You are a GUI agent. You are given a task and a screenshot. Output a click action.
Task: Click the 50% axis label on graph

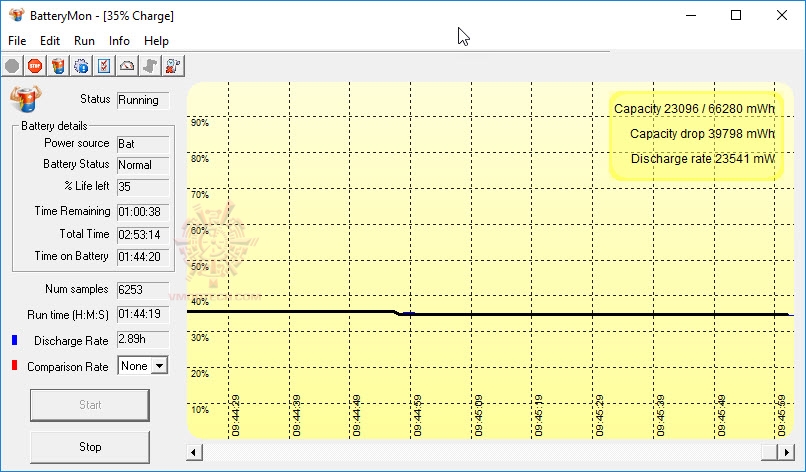tap(200, 266)
